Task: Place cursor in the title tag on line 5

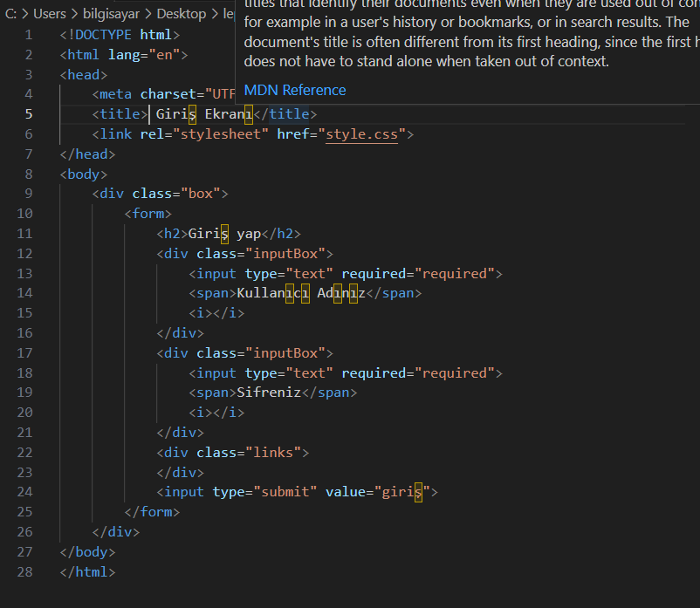Action: (x=120, y=114)
